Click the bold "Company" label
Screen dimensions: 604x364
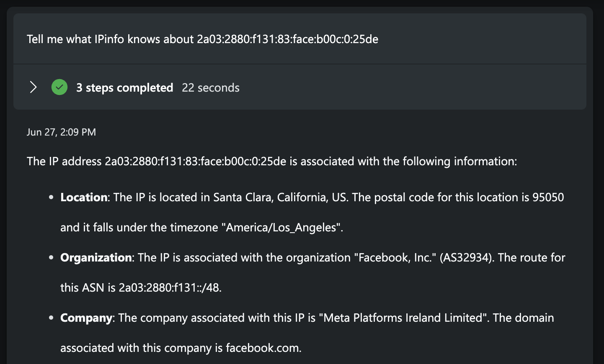86,318
